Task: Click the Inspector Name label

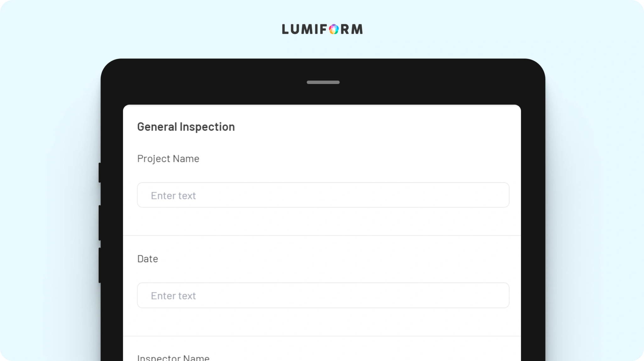Action: pos(173,358)
